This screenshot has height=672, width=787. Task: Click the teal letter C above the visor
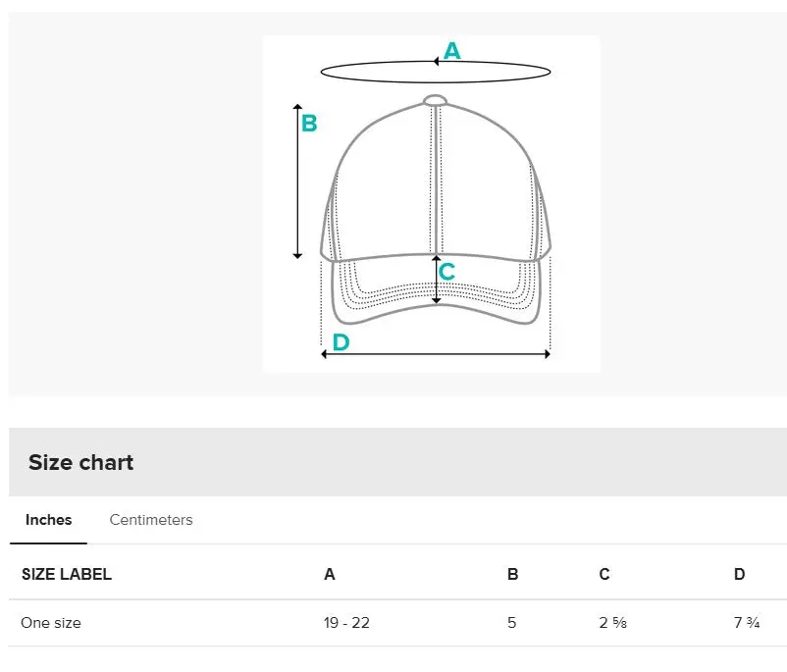coord(447,272)
